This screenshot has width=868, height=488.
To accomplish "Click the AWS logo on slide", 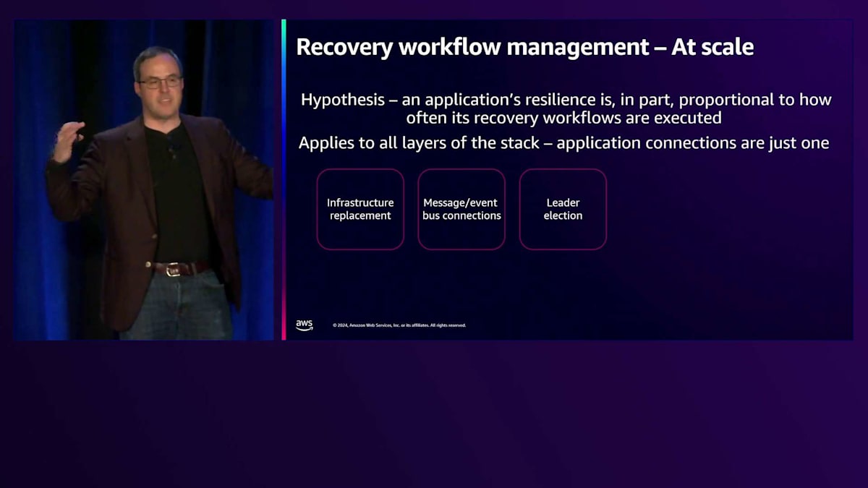I will click(x=305, y=325).
